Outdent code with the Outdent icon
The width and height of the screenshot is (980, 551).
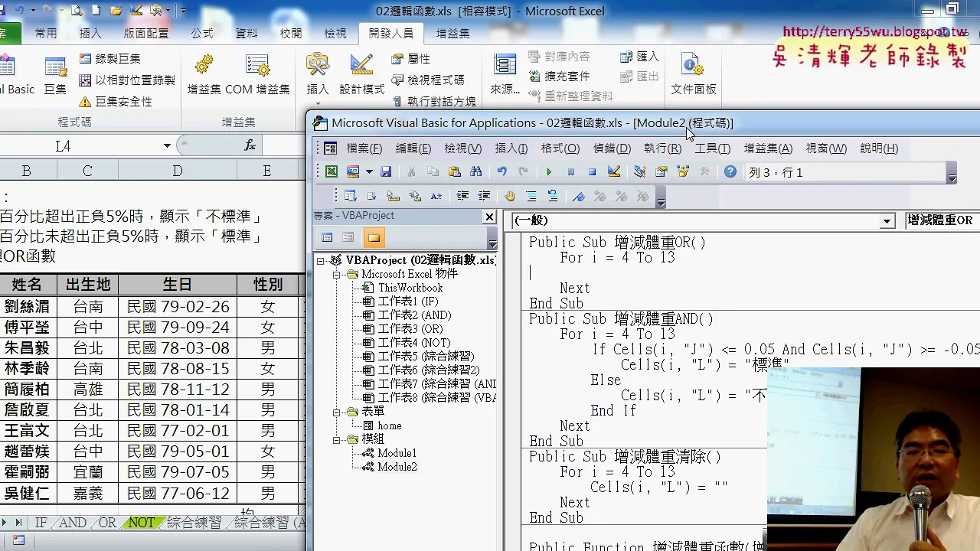484,197
